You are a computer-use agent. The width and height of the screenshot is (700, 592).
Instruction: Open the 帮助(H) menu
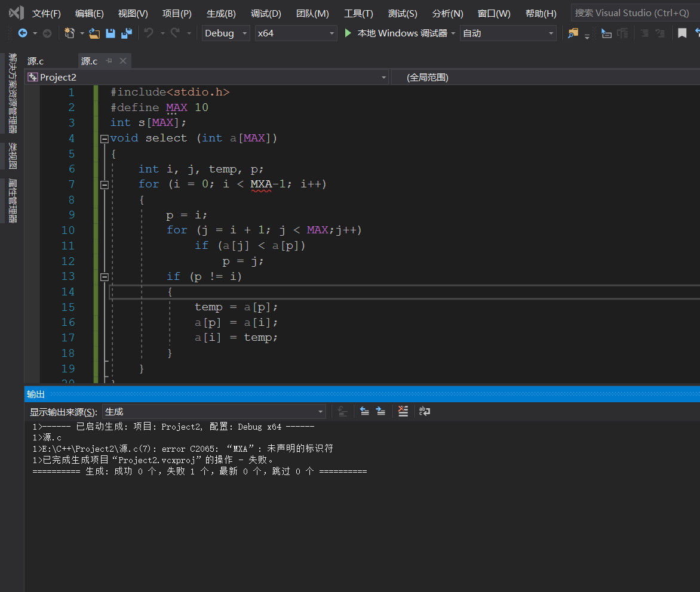(541, 13)
